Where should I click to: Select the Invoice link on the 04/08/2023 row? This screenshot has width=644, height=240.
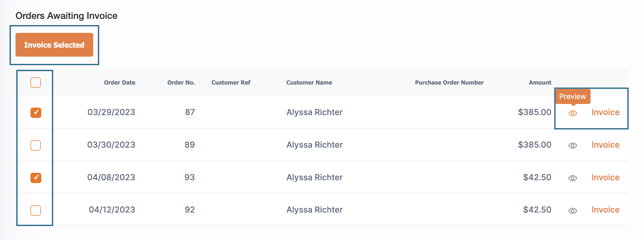point(606,177)
